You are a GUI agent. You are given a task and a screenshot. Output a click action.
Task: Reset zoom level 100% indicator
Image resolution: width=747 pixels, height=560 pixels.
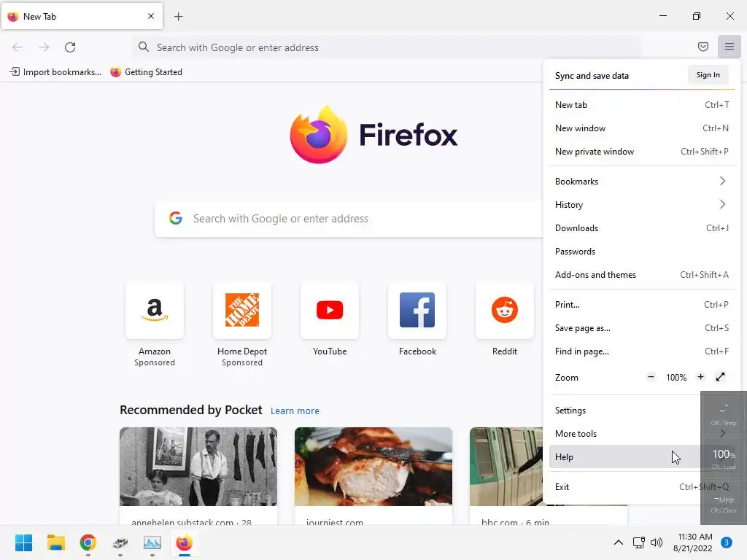click(x=676, y=378)
